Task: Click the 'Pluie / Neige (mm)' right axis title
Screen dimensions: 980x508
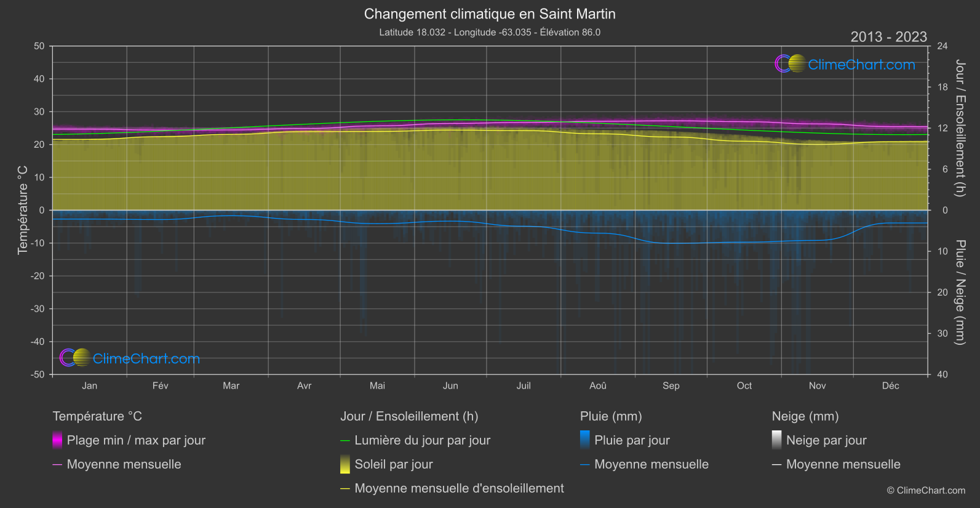Action: tap(960, 292)
